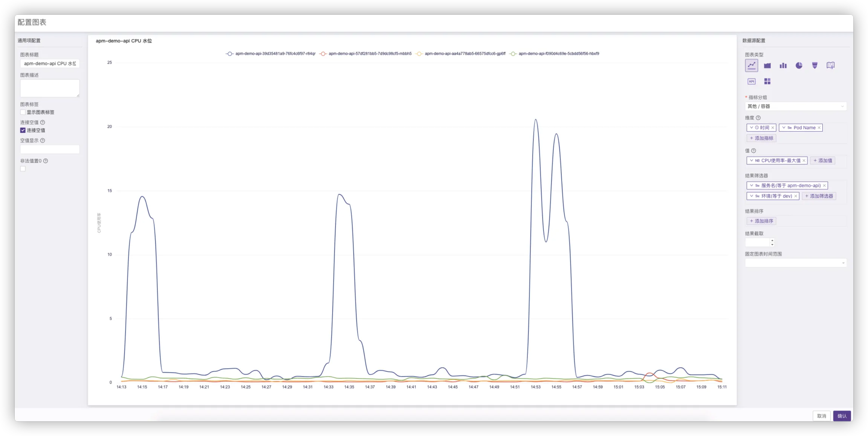
Task: Choose the map chart type icon
Action: point(831,66)
